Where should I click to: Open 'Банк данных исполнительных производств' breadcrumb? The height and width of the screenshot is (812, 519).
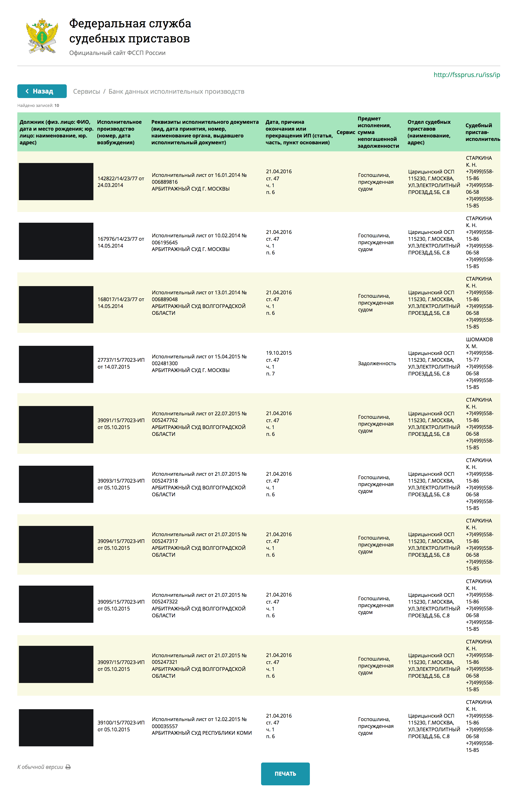tap(176, 91)
